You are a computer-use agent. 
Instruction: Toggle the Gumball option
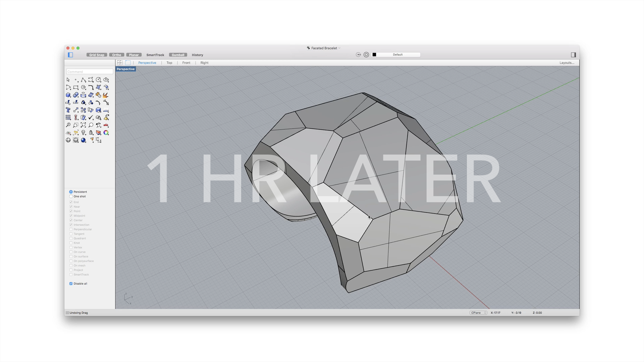[178, 55]
